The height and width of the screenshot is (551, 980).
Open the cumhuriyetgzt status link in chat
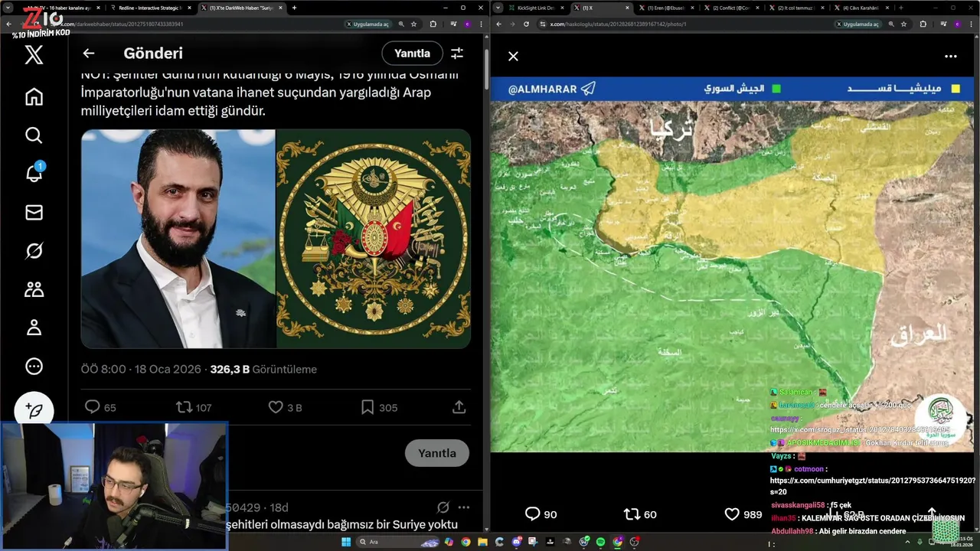coord(872,485)
